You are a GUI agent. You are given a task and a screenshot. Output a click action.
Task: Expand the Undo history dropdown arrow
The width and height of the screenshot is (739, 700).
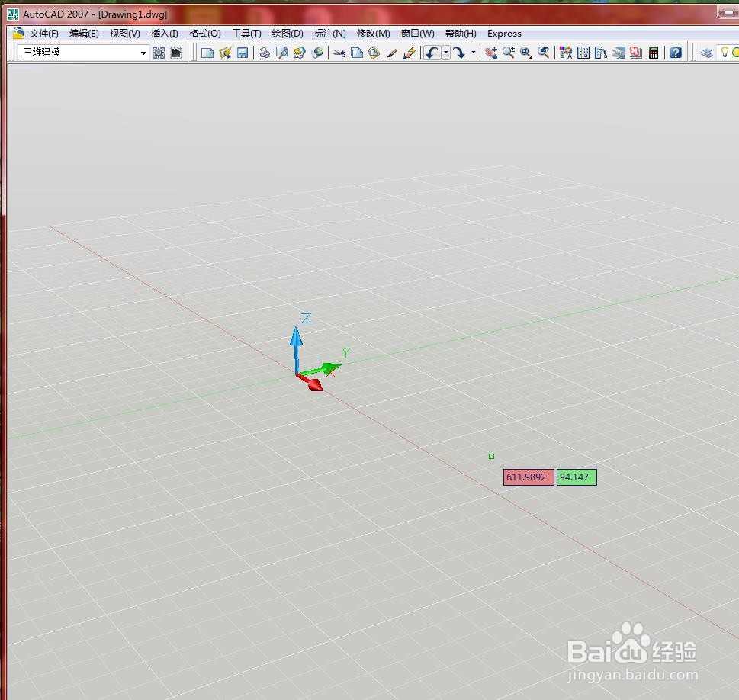446,53
